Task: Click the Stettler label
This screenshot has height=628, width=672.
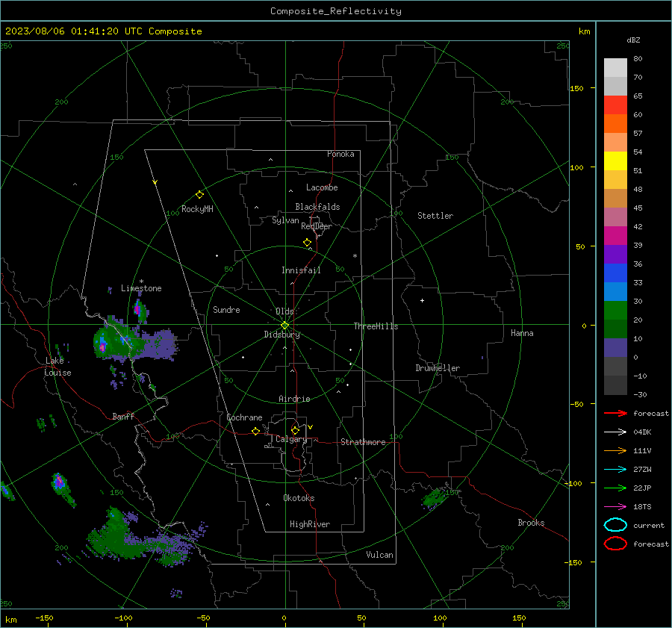Action: click(435, 216)
